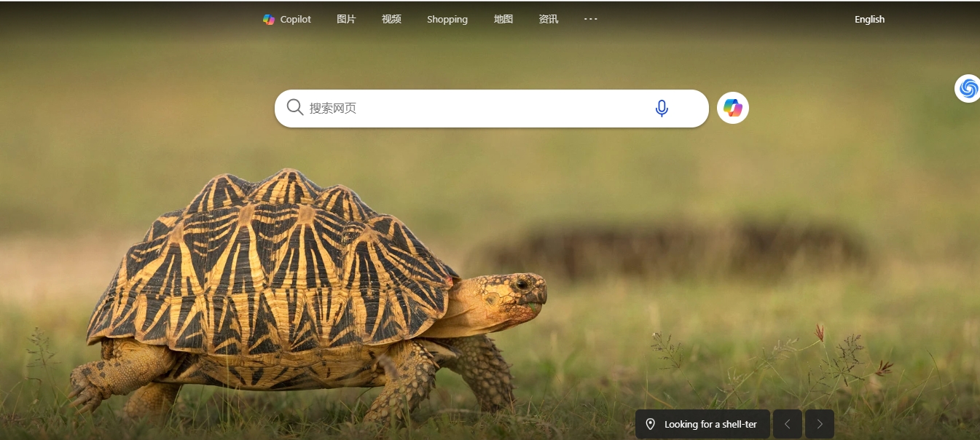Expand the three-dots more menu

[591, 20]
